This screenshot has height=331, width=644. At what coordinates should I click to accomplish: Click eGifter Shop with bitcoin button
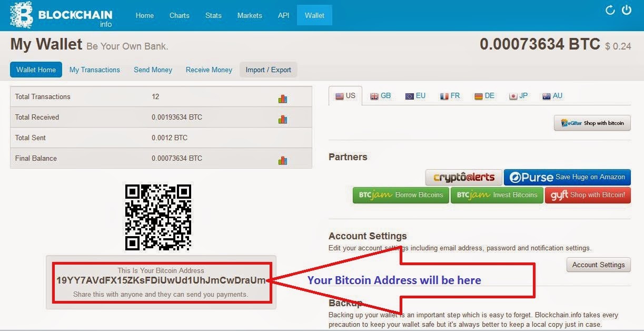pos(592,123)
